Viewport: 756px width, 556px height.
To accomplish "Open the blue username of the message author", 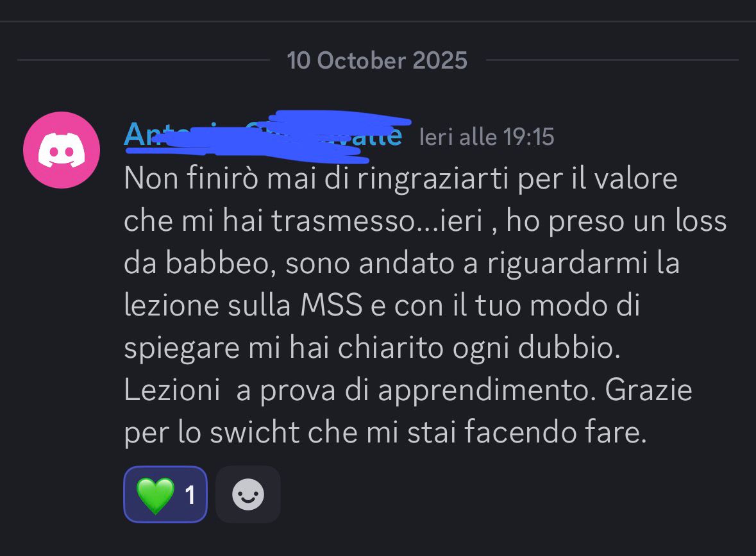I will pyautogui.click(x=263, y=135).
